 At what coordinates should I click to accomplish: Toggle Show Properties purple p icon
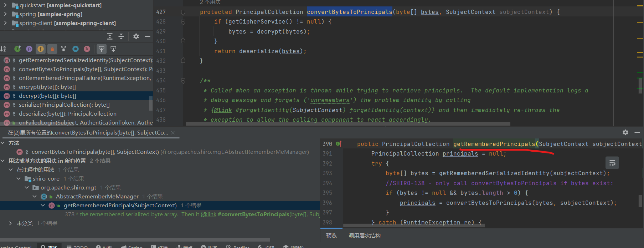tap(29, 49)
